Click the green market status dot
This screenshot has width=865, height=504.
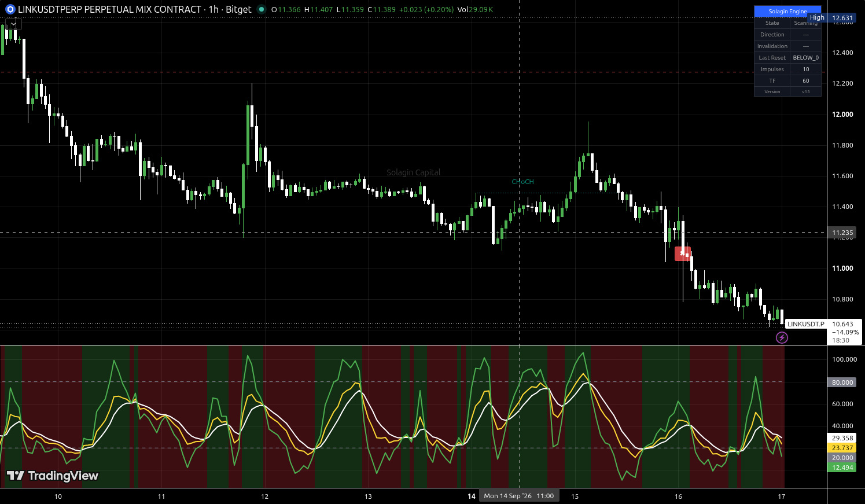(x=262, y=9)
